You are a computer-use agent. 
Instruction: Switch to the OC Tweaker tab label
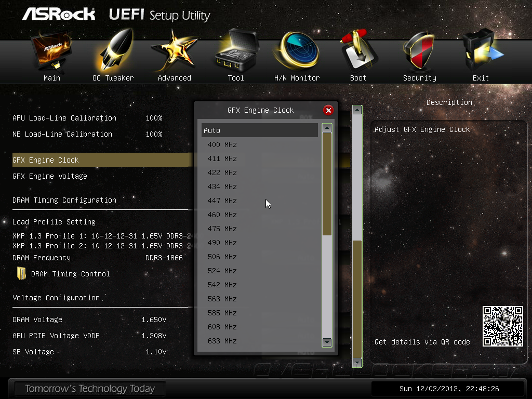click(113, 78)
